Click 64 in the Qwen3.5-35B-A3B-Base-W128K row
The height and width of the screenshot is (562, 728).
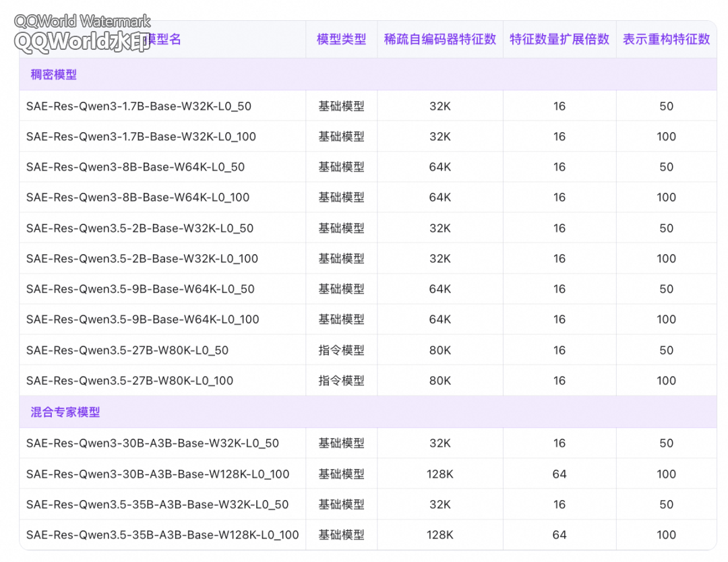pyautogui.click(x=559, y=534)
